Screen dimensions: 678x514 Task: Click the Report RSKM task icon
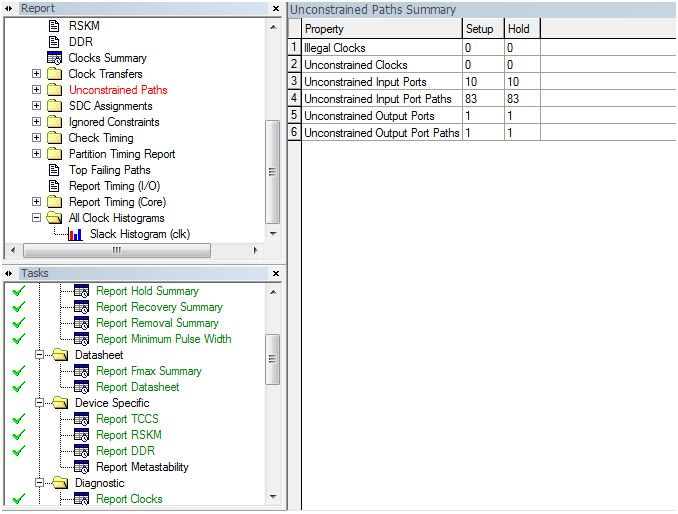(81, 435)
